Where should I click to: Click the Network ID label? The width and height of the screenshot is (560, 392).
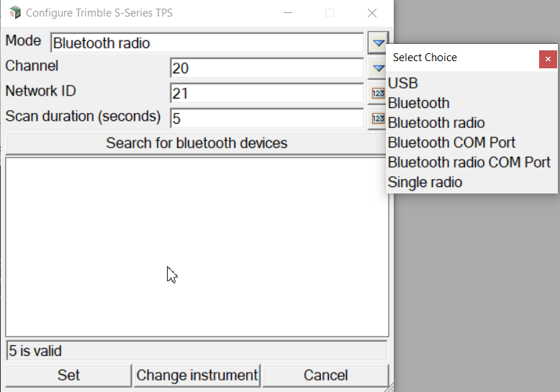pyautogui.click(x=41, y=91)
